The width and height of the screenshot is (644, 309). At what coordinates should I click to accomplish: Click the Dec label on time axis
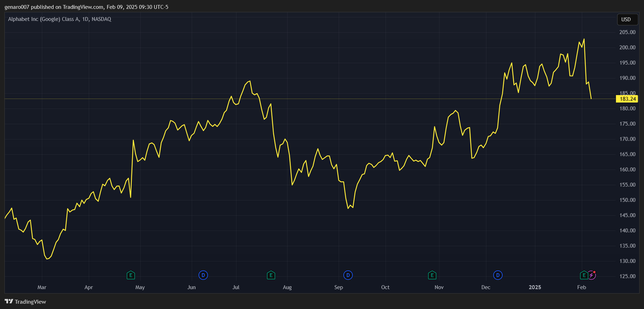coord(486,287)
